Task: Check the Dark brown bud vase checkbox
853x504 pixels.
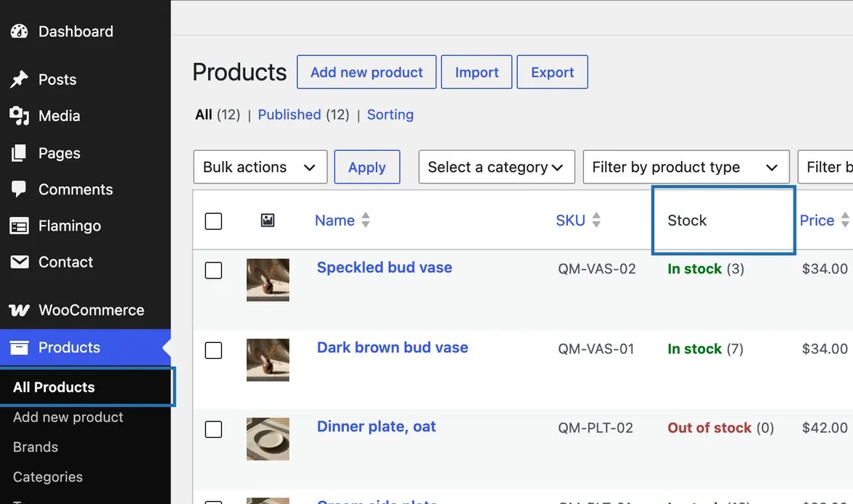Action: (x=213, y=350)
